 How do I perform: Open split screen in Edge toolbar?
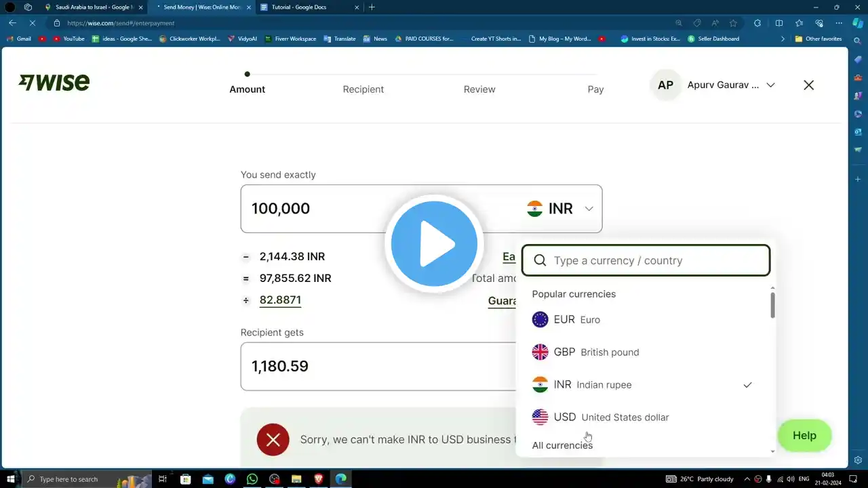click(x=779, y=23)
